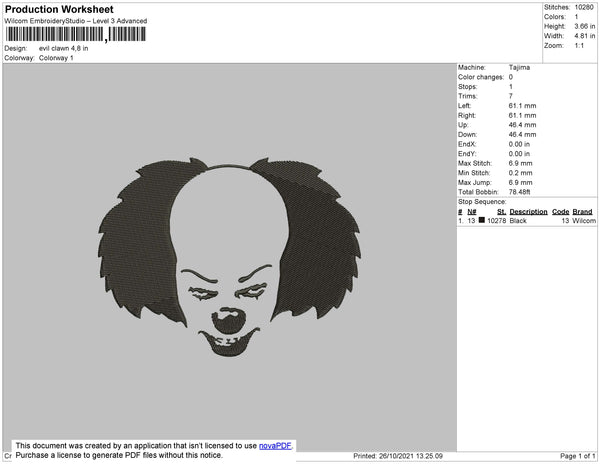Click the Brand column header

[x=583, y=212]
